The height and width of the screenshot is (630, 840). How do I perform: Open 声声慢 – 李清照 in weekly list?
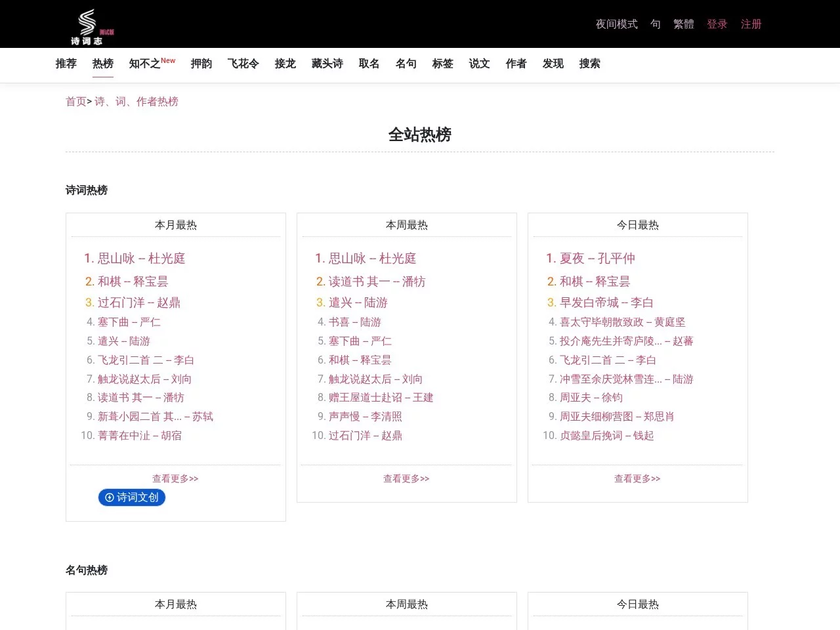(365, 417)
